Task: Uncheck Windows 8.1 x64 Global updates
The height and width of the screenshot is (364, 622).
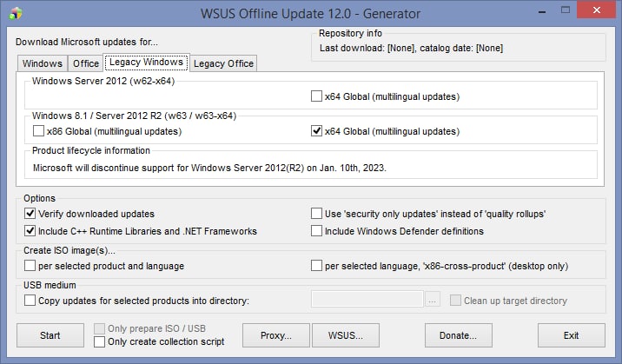Action: click(x=317, y=132)
